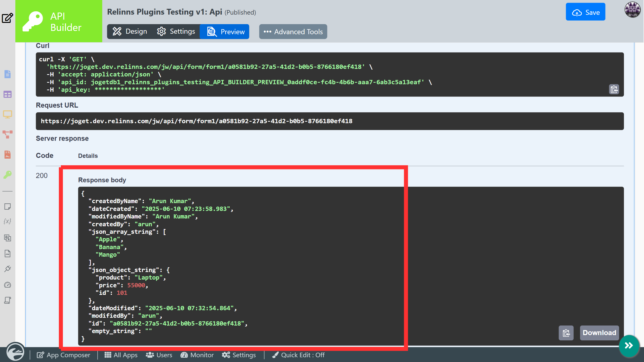The image size is (644, 362).
Task: Toggle Quick Edit mode off/on
Action: (x=299, y=355)
